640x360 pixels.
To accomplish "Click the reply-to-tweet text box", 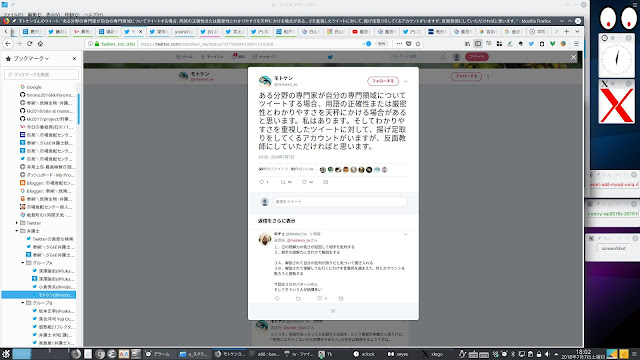I will [340, 202].
